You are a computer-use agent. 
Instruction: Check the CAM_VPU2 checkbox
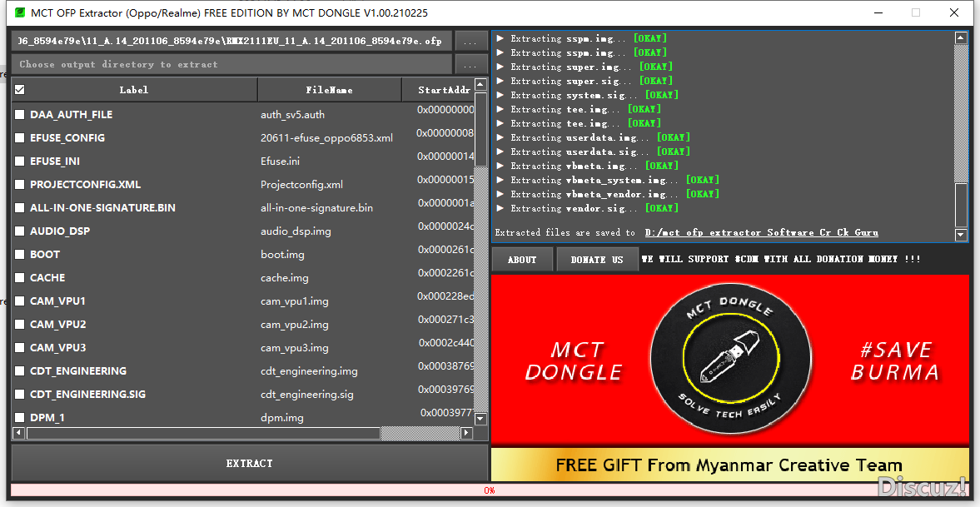coord(20,325)
